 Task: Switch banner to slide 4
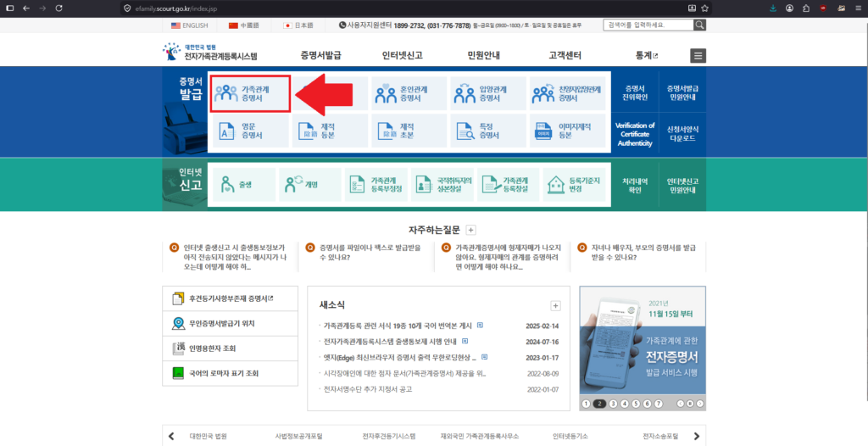(x=625, y=404)
